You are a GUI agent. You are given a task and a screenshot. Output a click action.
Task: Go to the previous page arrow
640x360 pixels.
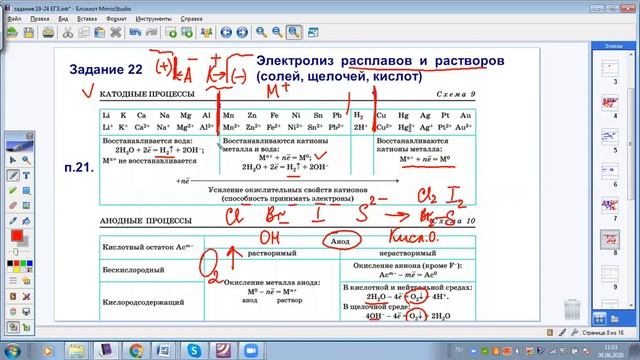click(226, 32)
